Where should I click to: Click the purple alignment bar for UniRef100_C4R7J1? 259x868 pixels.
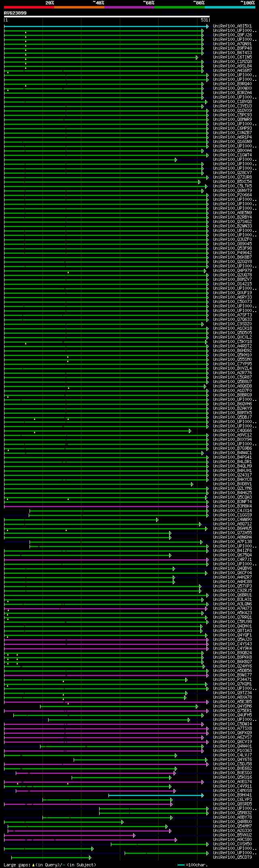106,560
